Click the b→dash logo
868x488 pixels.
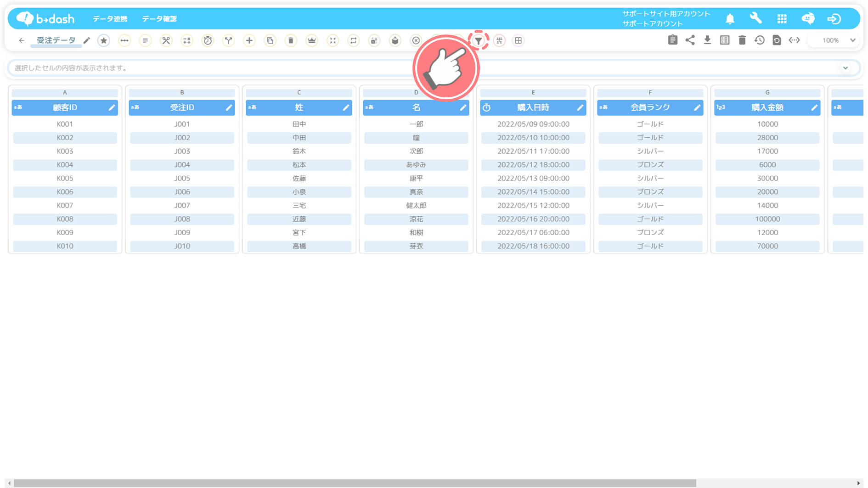point(45,18)
